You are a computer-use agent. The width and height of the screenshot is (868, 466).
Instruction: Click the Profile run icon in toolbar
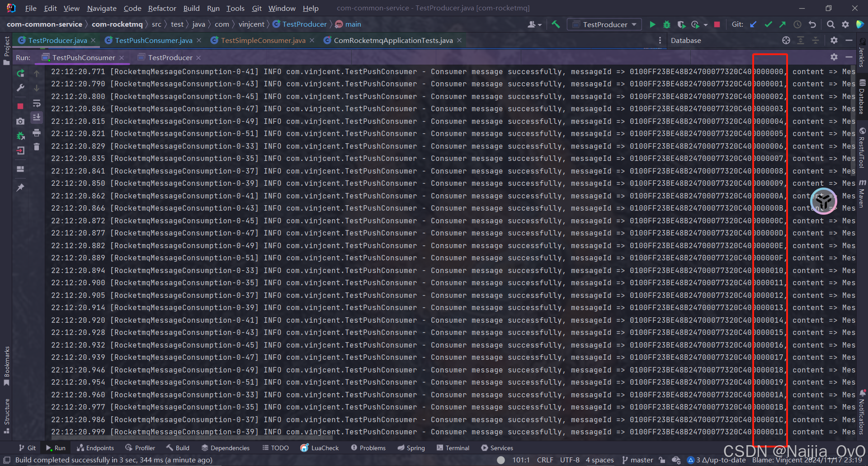[695, 24]
